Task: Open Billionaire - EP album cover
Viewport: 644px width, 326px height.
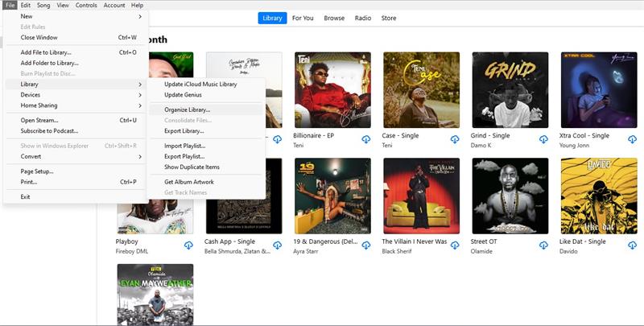Action: tap(332, 90)
